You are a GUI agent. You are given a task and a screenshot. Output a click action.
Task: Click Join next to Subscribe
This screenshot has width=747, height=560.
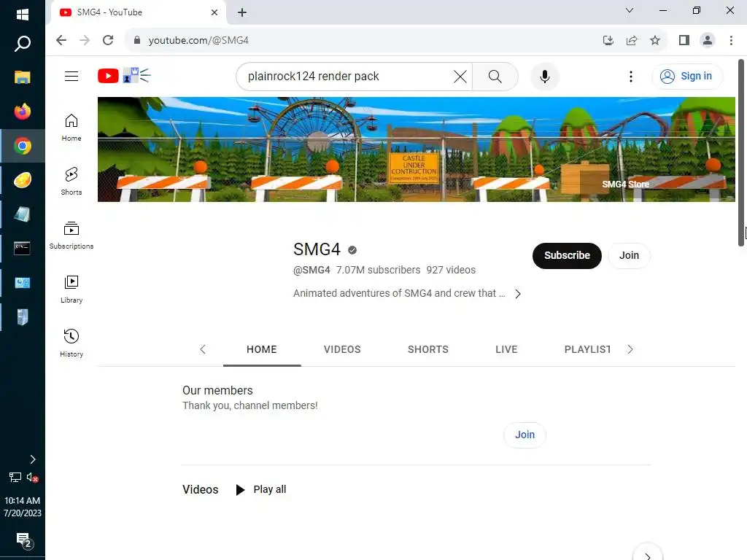click(629, 256)
